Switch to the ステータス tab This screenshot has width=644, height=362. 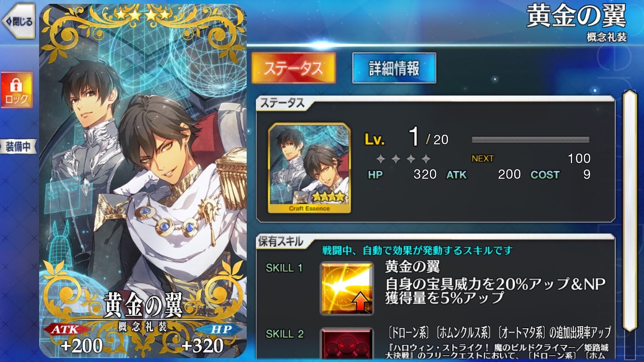(x=294, y=69)
